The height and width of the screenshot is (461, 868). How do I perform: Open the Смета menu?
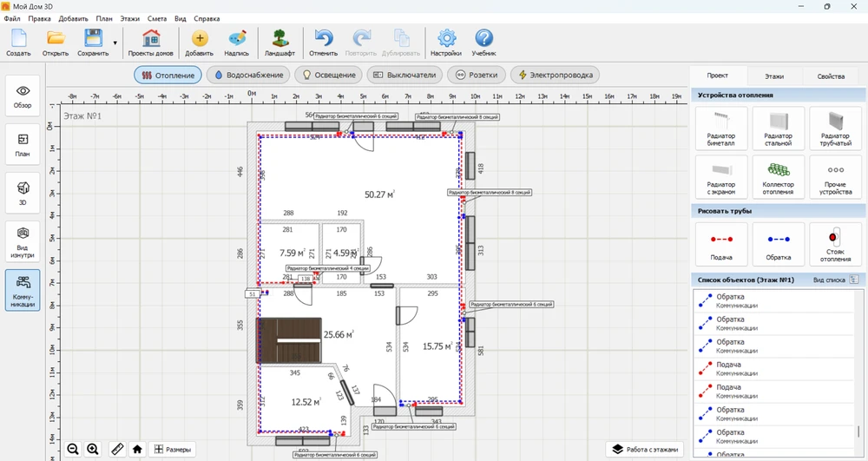coord(157,18)
